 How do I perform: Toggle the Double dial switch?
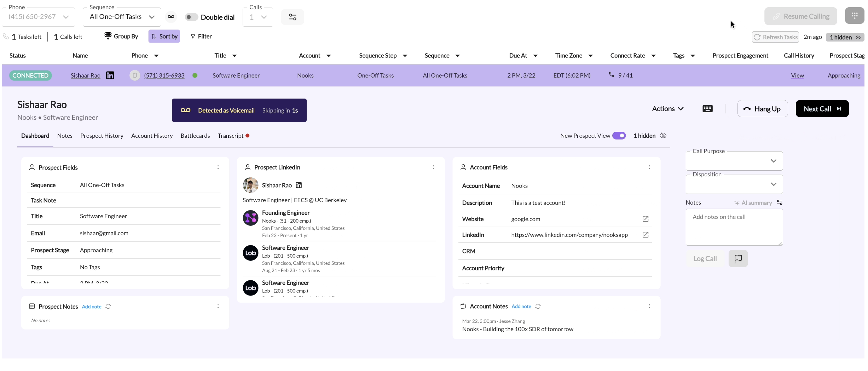(191, 17)
